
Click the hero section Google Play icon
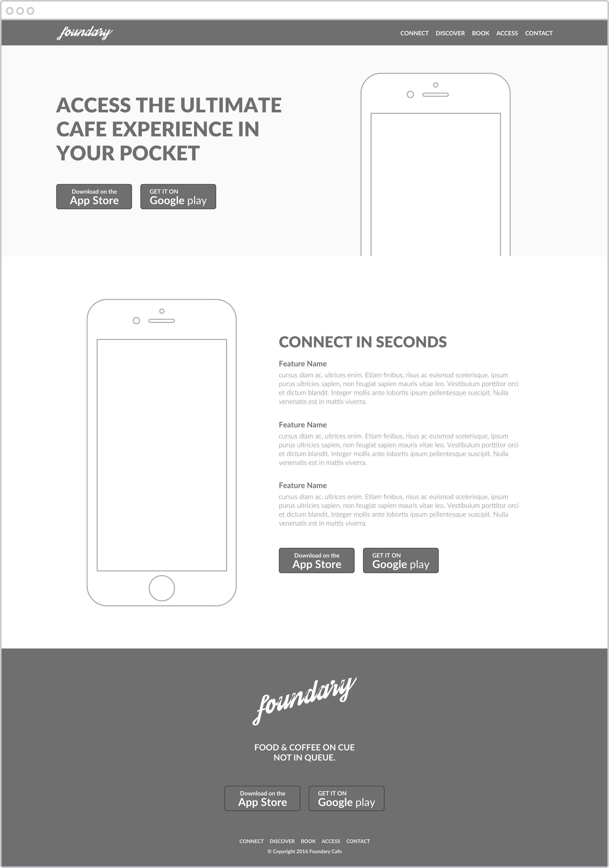[179, 196]
